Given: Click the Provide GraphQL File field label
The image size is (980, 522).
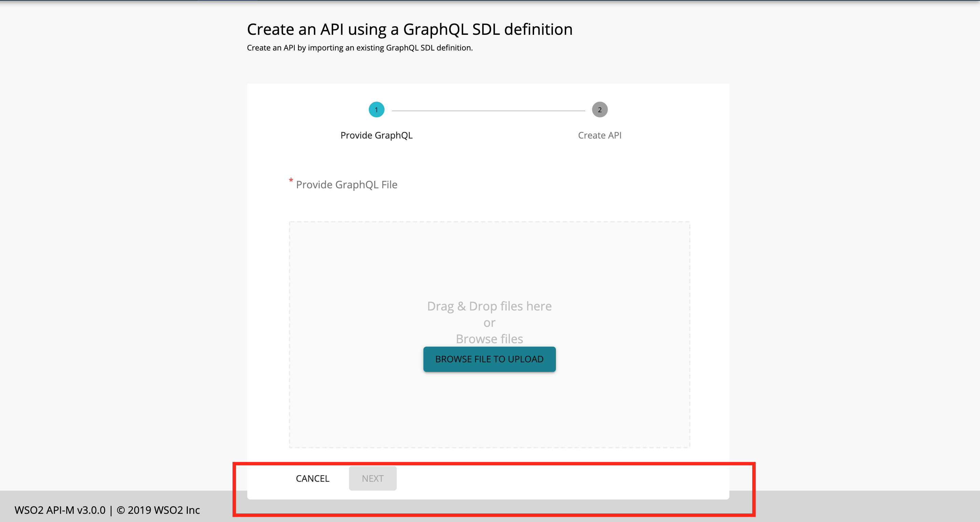Looking at the screenshot, I should [346, 184].
